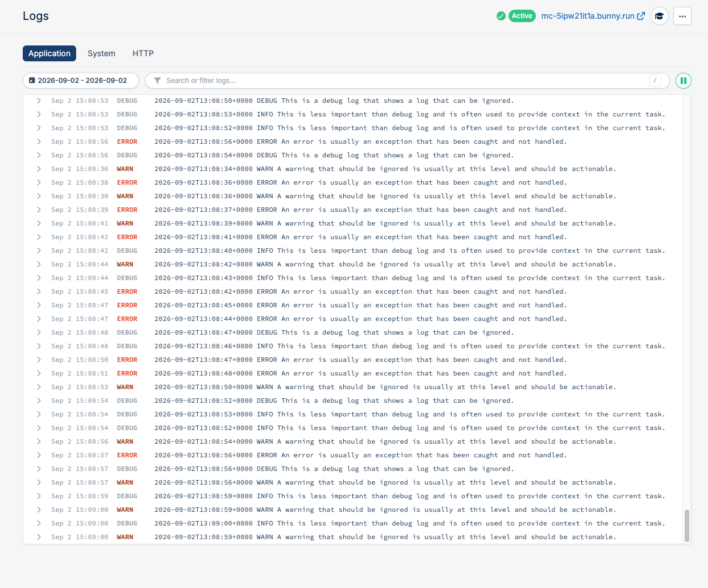This screenshot has height=588, width=708.
Task: Expand the 15:08:39 WARN log row
Action: tap(39, 196)
